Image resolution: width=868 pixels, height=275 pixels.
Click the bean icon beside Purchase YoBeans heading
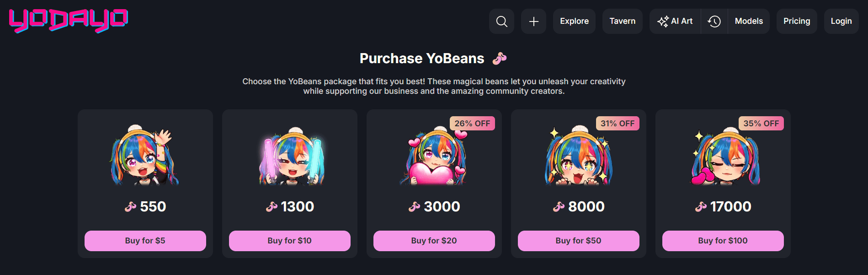pyautogui.click(x=500, y=58)
